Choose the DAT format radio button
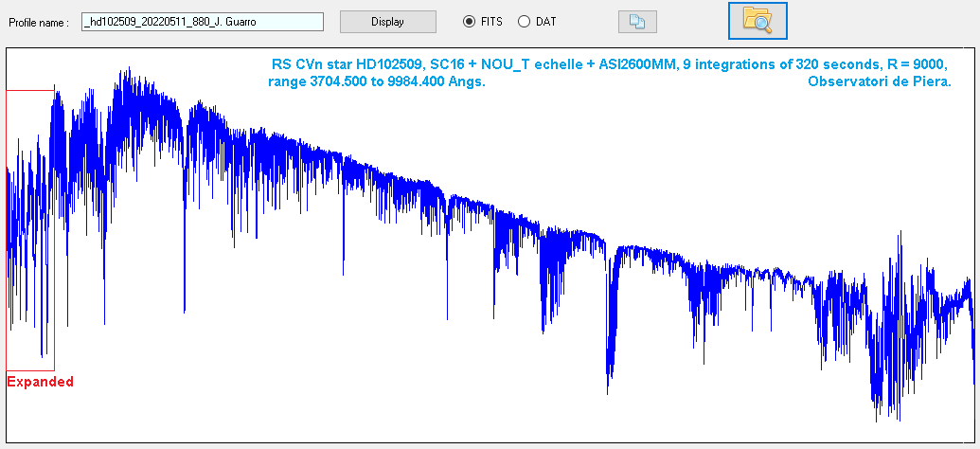The height and width of the screenshot is (449, 980). point(524,21)
